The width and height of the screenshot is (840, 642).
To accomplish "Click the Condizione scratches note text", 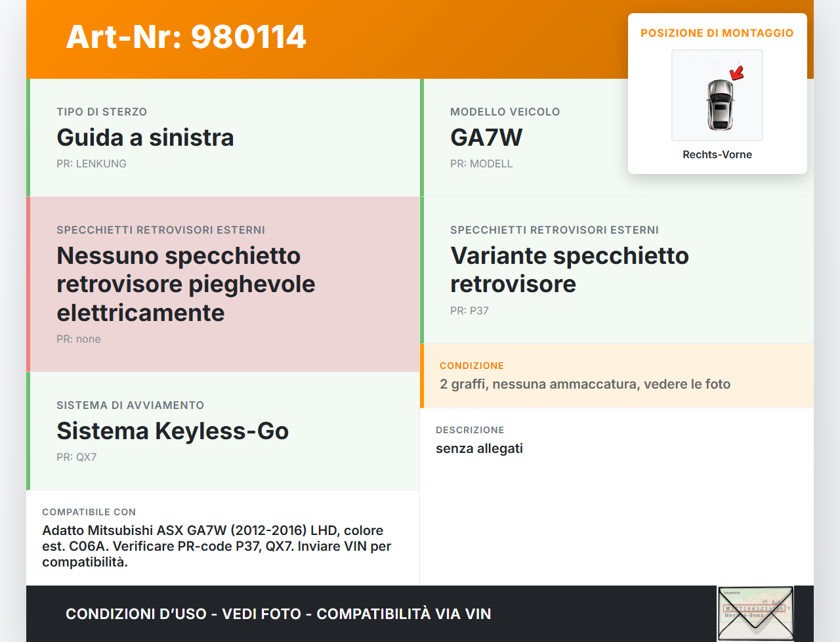I will point(585,384).
